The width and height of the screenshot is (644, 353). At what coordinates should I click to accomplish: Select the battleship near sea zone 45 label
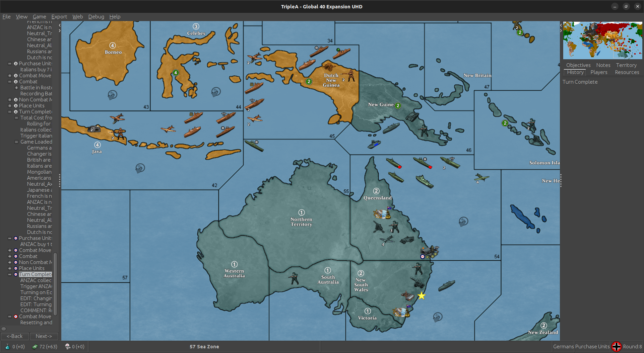click(x=254, y=146)
